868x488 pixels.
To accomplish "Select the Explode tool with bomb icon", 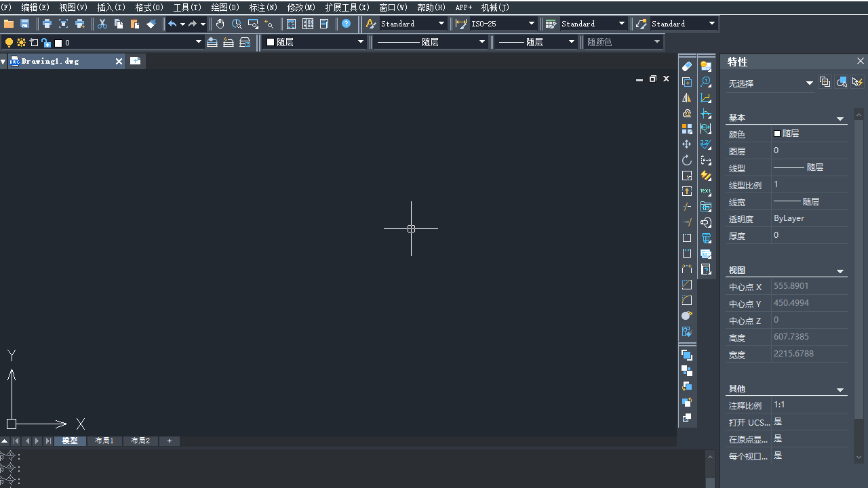I will [687, 316].
